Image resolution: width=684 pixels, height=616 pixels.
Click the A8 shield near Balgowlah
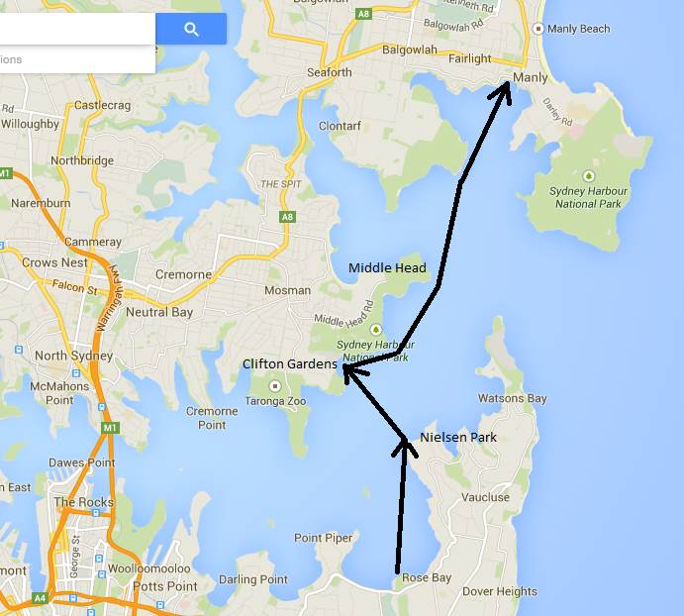tap(363, 14)
